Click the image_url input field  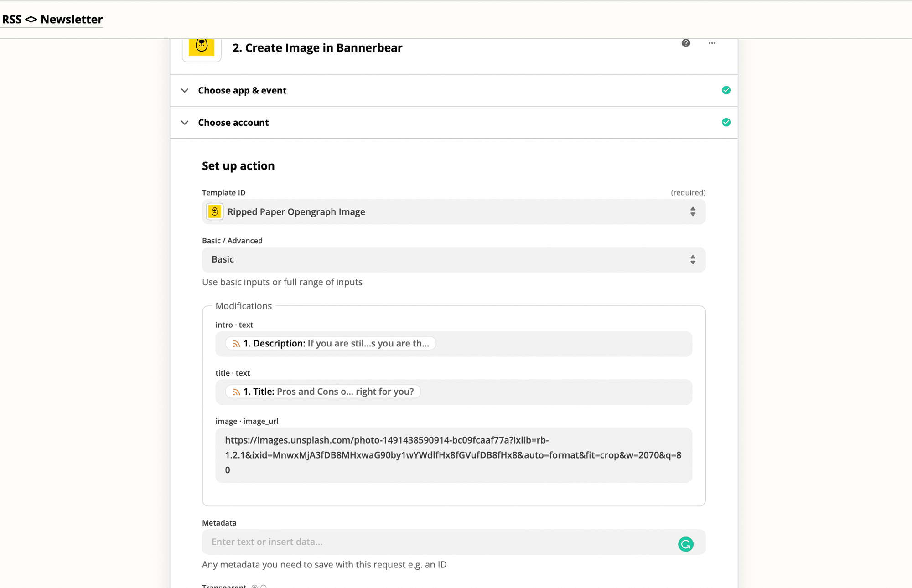click(x=453, y=455)
